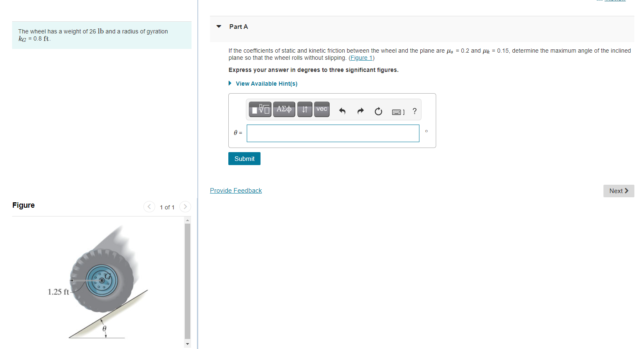The image size is (644, 349).
Task: Open the Provide Feedback link
Action: (x=236, y=191)
